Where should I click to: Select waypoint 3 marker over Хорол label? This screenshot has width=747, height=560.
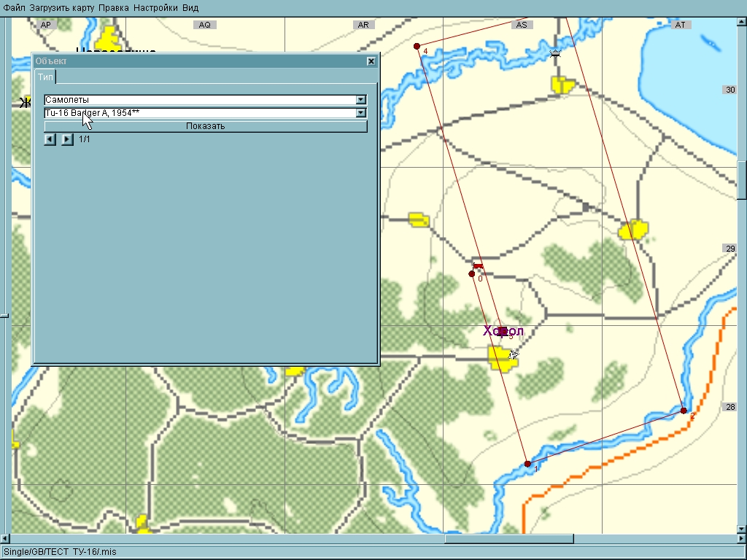click(502, 332)
